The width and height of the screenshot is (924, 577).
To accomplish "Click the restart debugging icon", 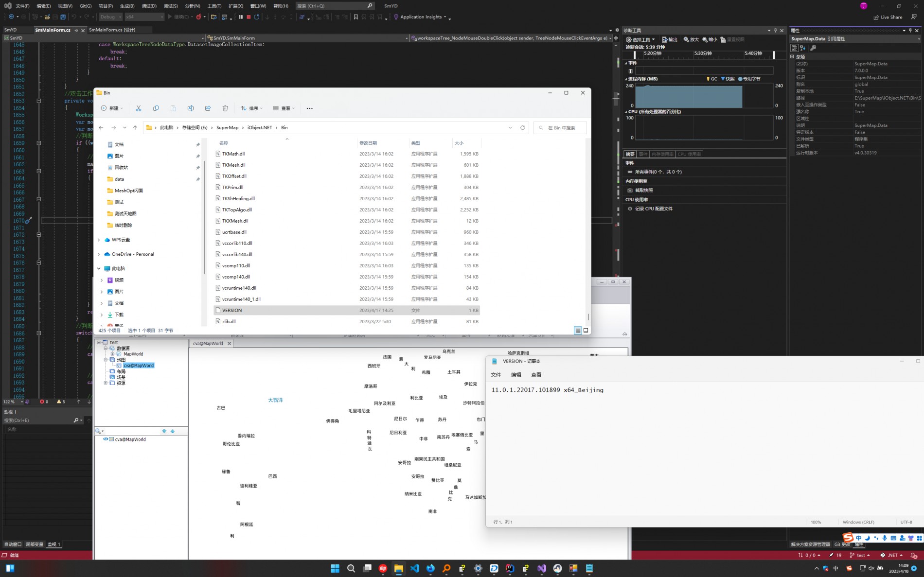I will pyautogui.click(x=257, y=17).
